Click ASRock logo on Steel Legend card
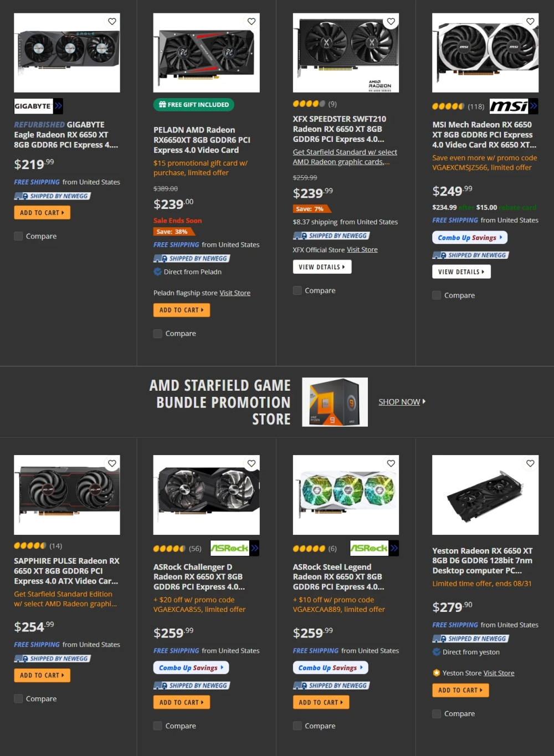Screen dimensions: 554x756 375,548
